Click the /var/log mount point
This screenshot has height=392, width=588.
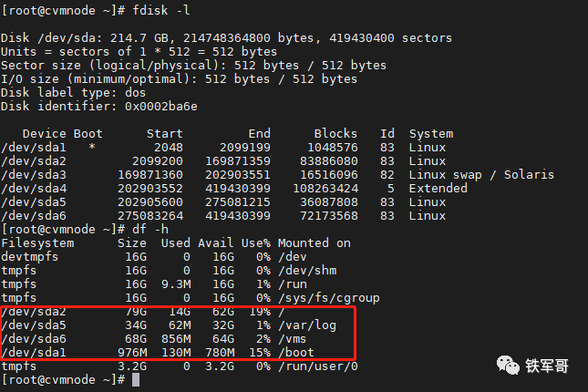tap(307, 325)
